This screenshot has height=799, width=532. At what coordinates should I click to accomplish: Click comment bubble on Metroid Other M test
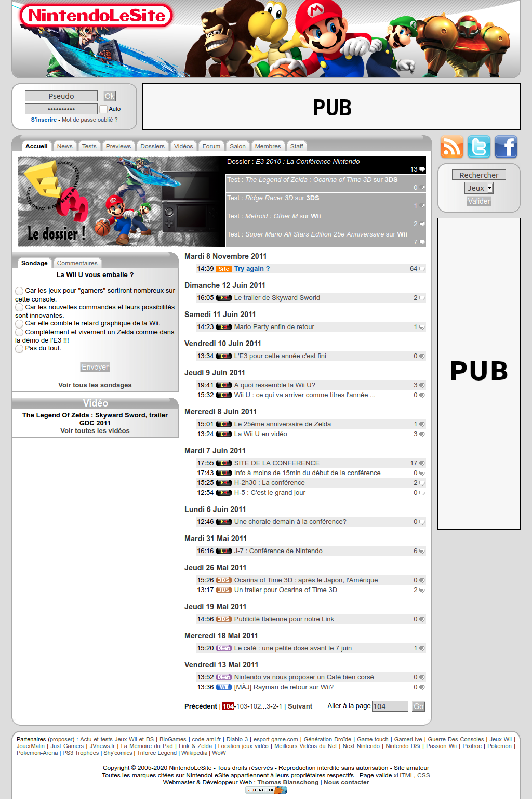[422, 224]
